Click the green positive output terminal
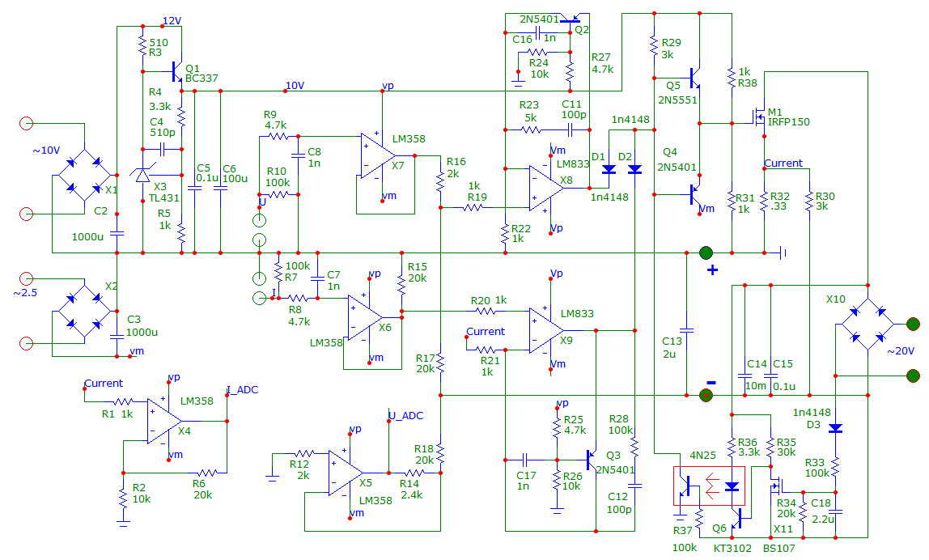Image resolution: width=929 pixels, height=560 pixels. click(706, 253)
